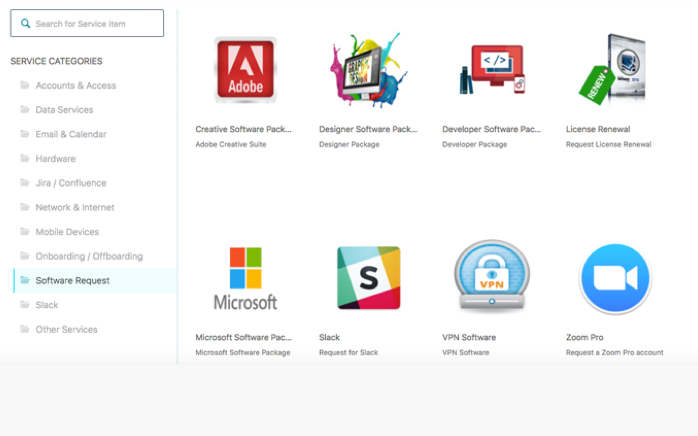698x436 pixels.
Task: Select the Data Services category
Action: point(64,110)
